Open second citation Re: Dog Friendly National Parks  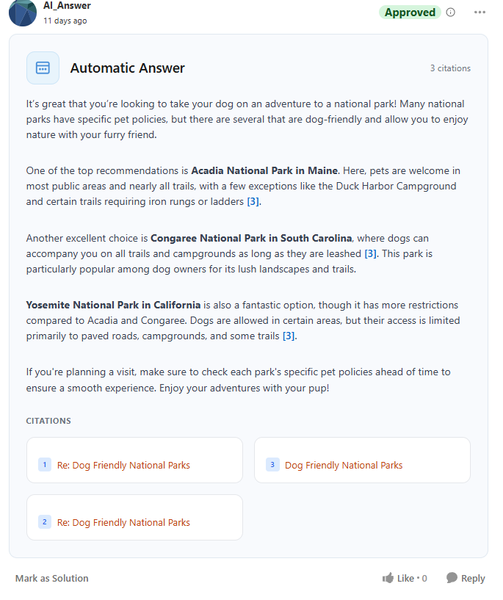click(124, 522)
